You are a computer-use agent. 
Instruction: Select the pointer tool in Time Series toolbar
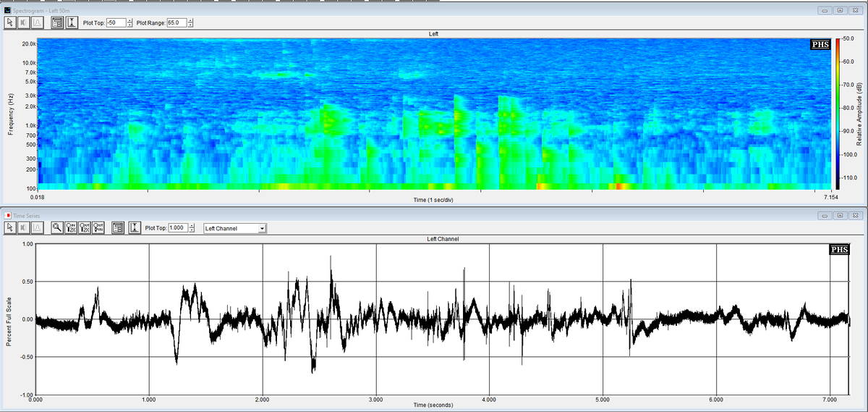click(x=10, y=228)
